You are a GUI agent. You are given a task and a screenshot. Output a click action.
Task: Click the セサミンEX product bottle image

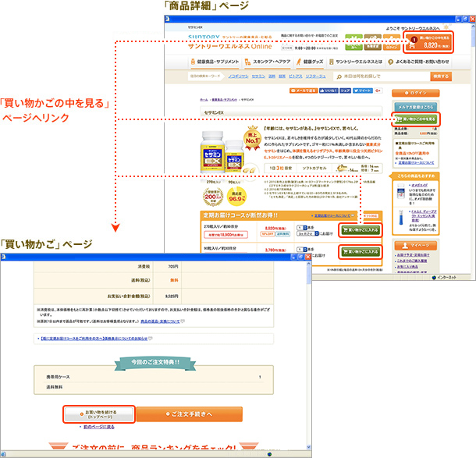(222, 153)
